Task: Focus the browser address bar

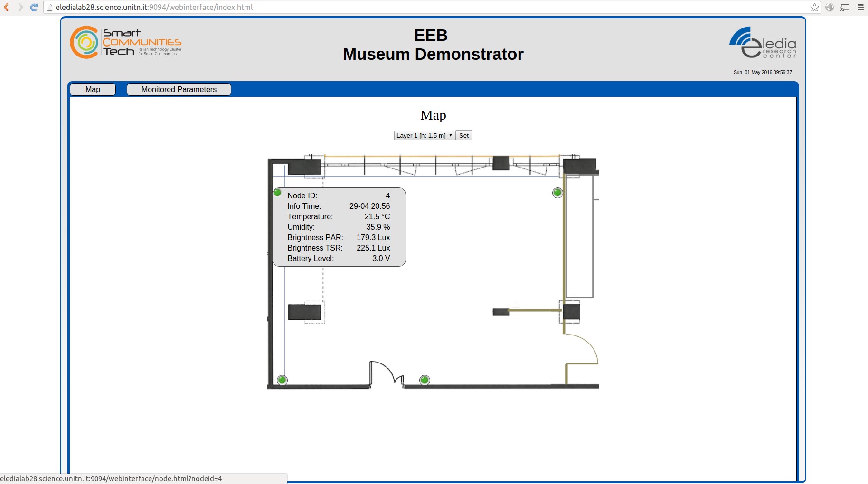Action: [427, 7]
